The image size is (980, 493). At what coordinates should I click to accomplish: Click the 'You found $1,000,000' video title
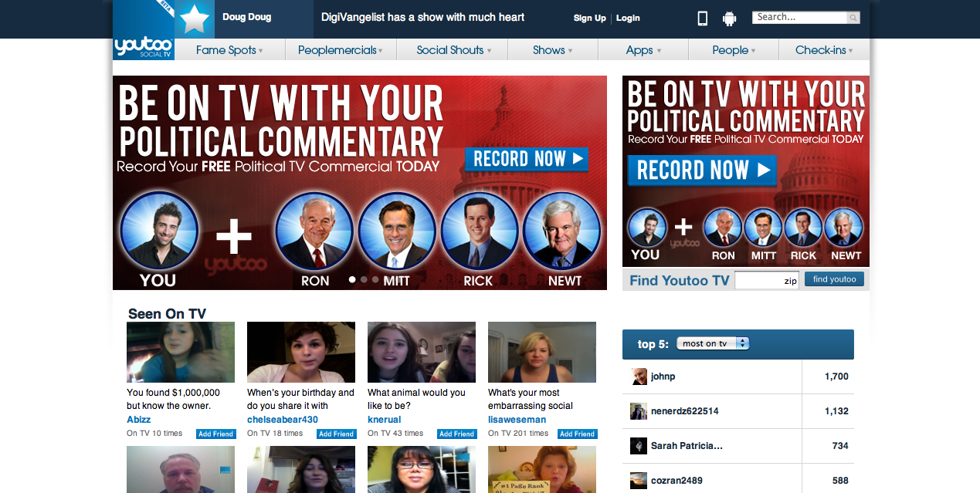click(174, 399)
